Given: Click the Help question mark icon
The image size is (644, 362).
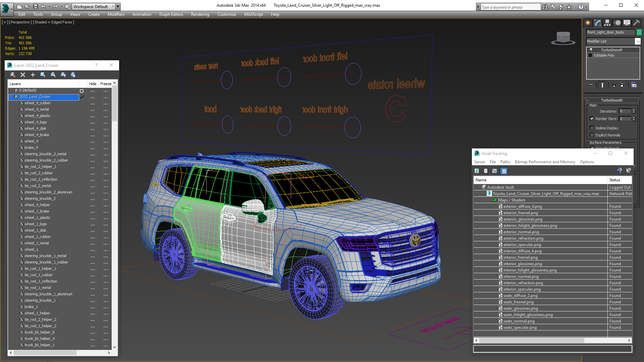Looking at the screenshot, I should click(x=581, y=7).
